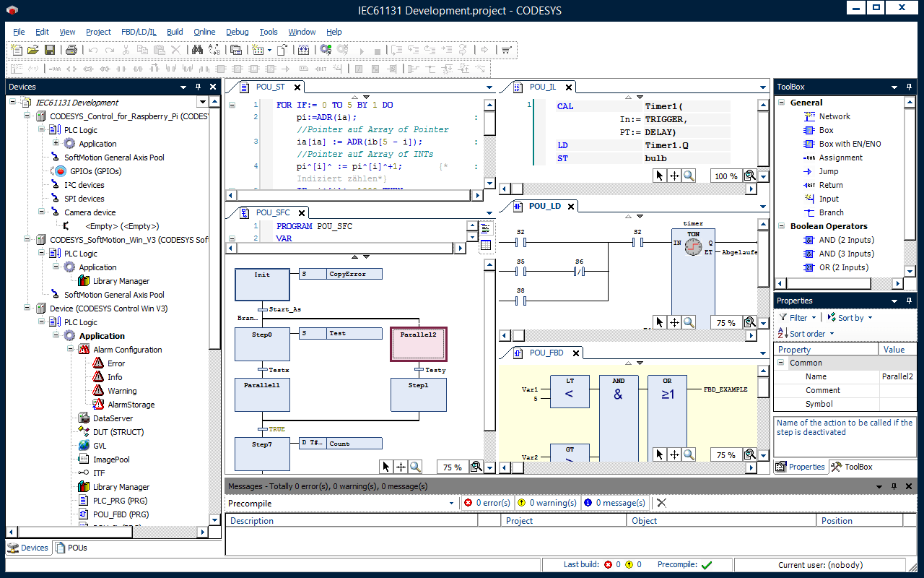Open the Debug menu
This screenshot has height=578, width=924.
(x=237, y=32)
